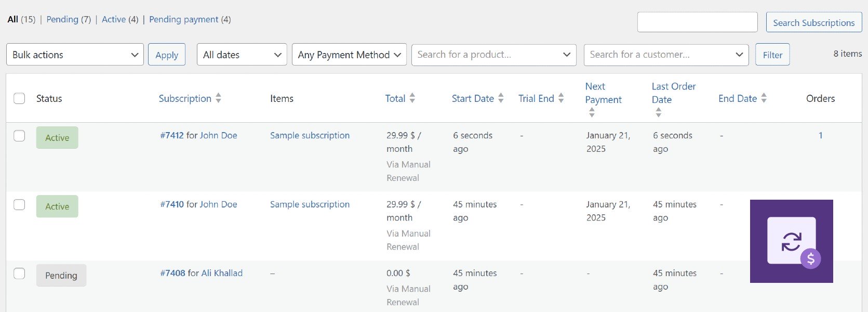Sort by Start Date column header

(x=473, y=98)
